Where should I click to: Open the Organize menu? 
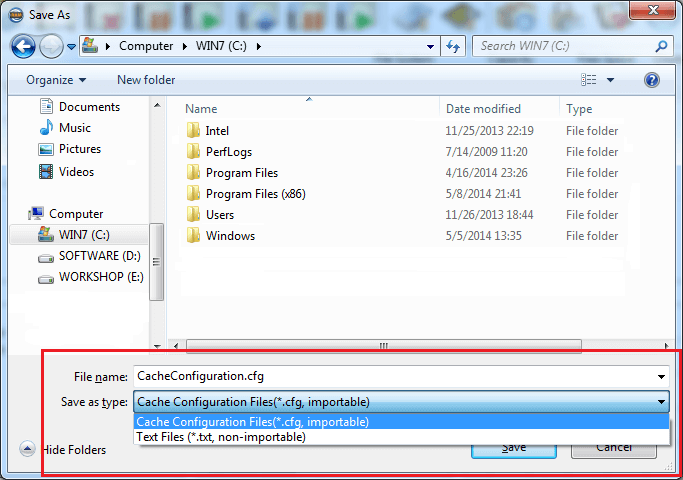pyautogui.click(x=56, y=80)
